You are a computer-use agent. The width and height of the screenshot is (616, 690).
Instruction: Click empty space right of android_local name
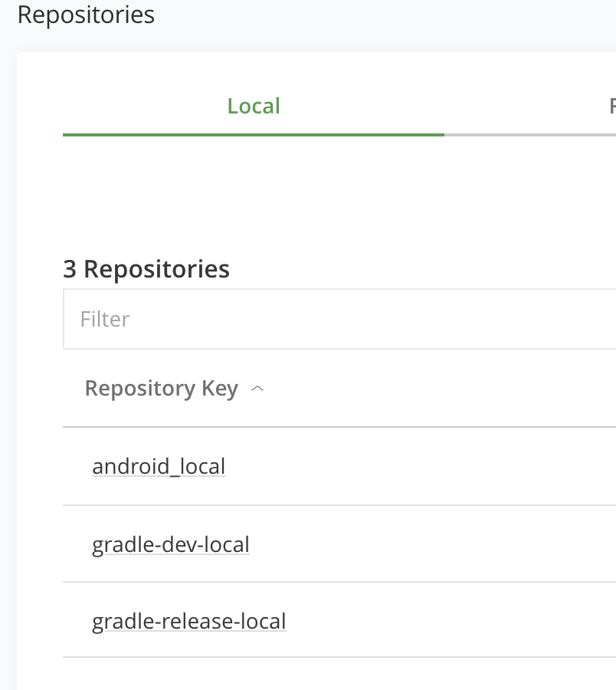pyautogui.click(x=421, y=466)
